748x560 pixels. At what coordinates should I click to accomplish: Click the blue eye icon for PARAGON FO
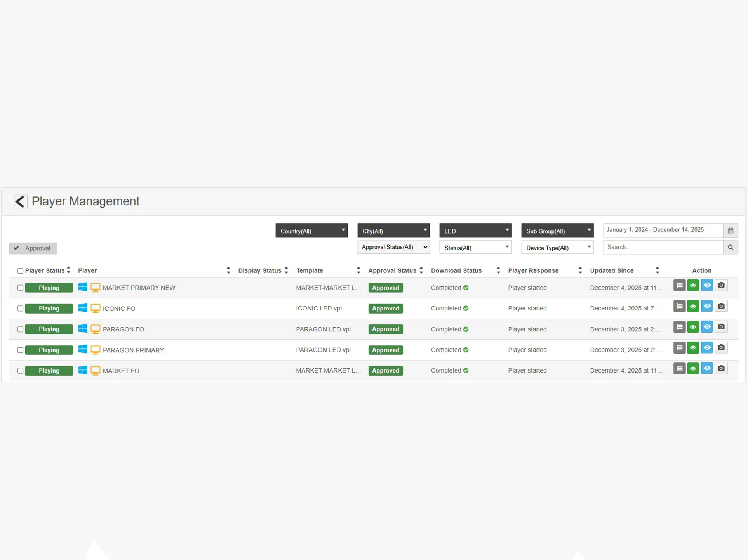point(707,327)
